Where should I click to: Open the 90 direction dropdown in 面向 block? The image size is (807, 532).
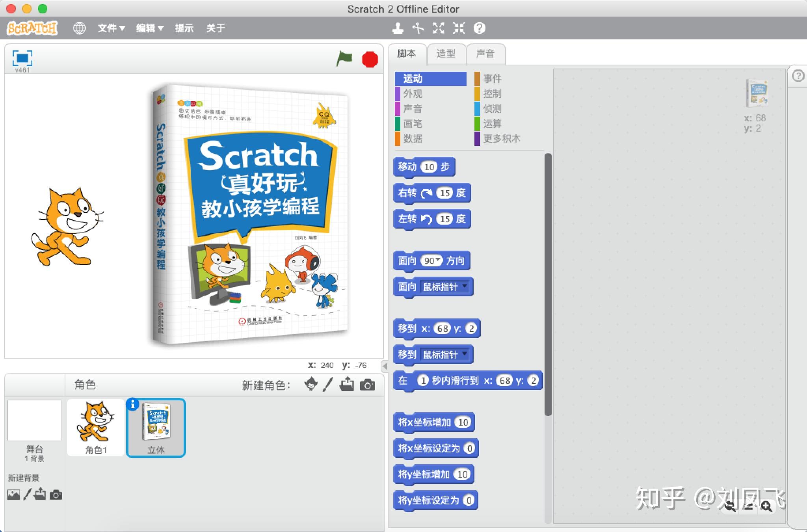tap(439, 260)
